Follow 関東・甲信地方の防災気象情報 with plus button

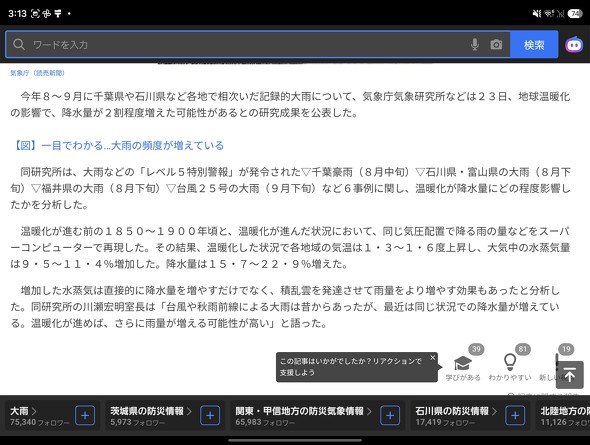390,416
